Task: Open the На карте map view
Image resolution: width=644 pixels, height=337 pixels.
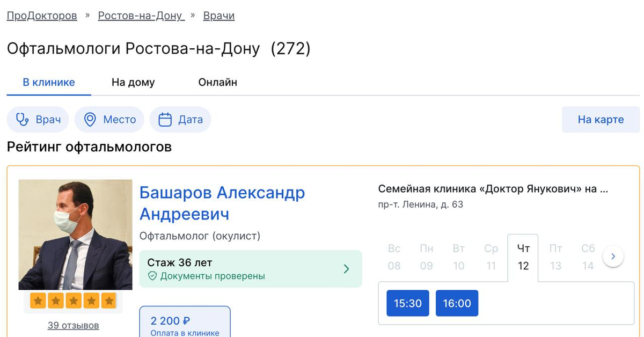Action: coord(601,119)
